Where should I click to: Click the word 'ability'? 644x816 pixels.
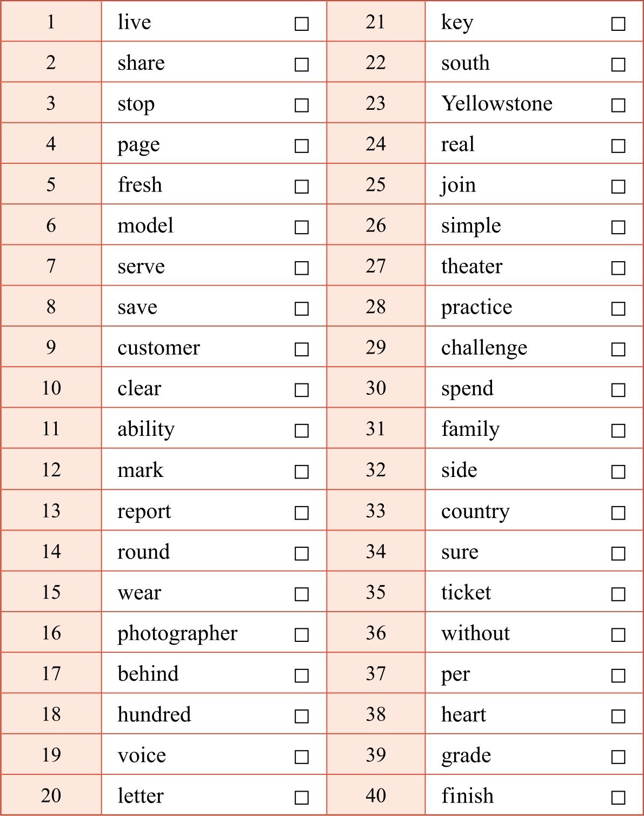click(x=146, y=429)
